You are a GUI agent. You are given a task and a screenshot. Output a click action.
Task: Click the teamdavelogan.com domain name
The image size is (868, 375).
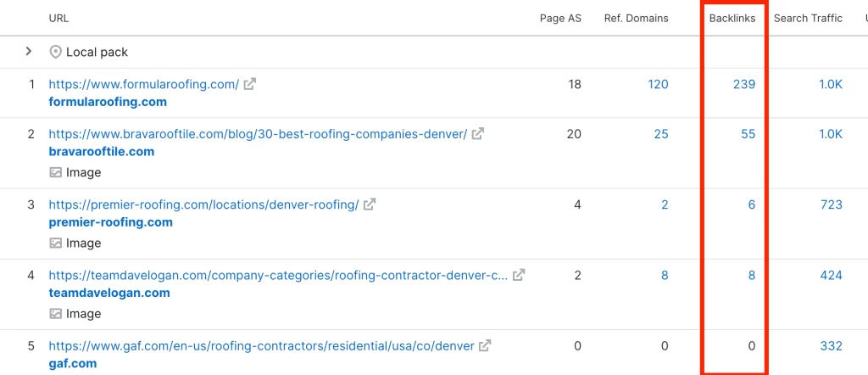tap(109, 293)
